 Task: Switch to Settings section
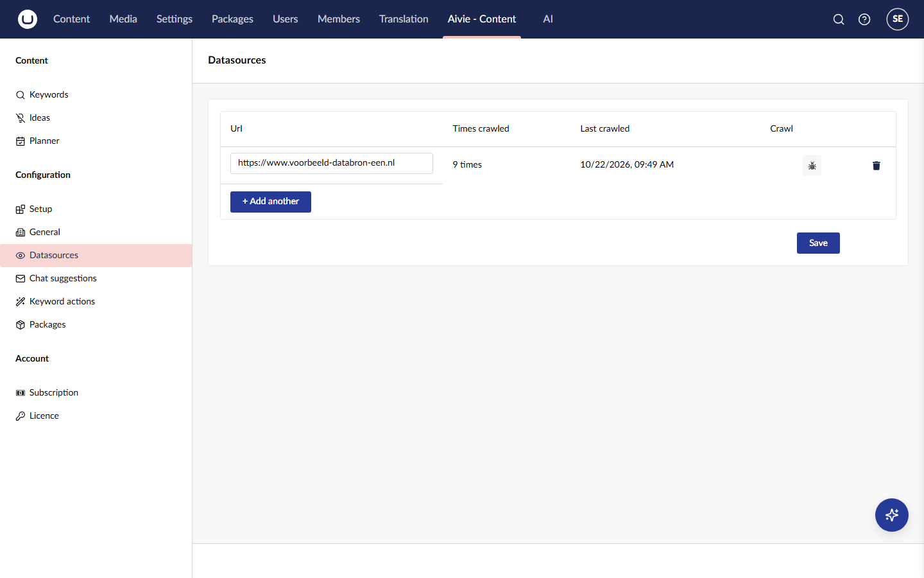175,19
